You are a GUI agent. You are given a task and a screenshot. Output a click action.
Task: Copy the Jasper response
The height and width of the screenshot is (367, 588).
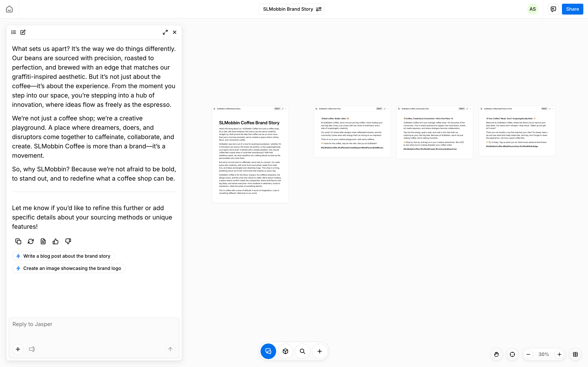tap(18, 241)
